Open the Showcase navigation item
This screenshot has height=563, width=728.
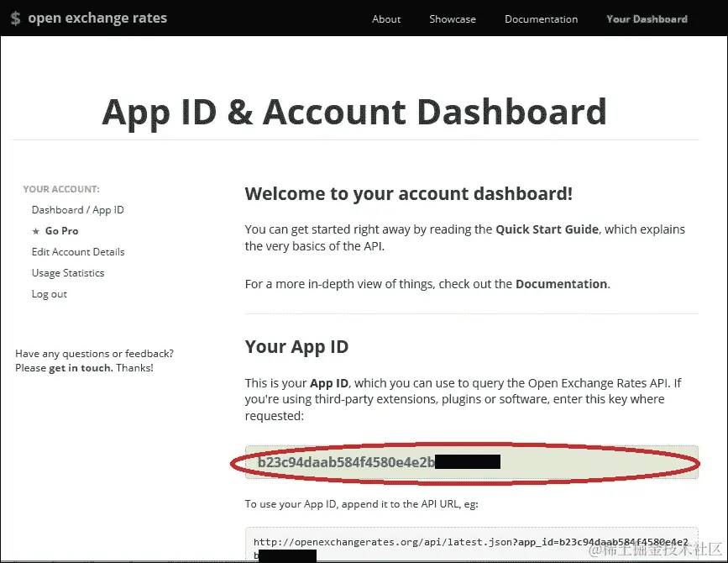pyautogui.click(x=453, y=18)
